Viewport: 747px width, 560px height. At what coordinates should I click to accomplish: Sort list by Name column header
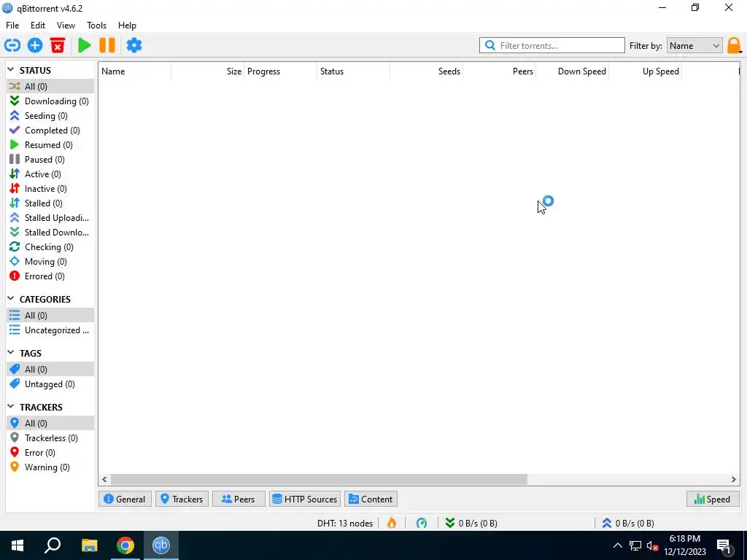pyautogui.click(x=135, y=71)
